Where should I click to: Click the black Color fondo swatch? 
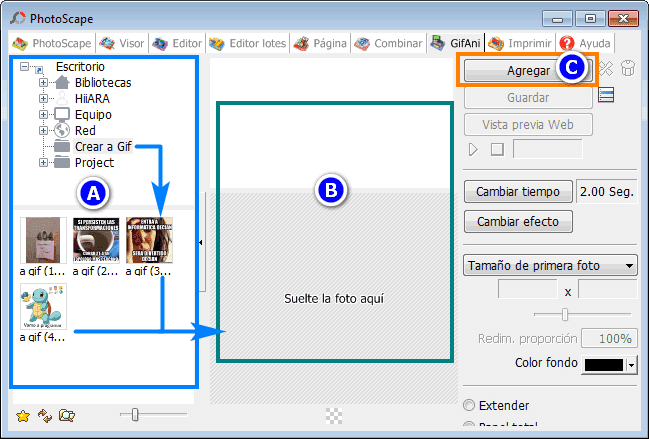coord(603,365)
